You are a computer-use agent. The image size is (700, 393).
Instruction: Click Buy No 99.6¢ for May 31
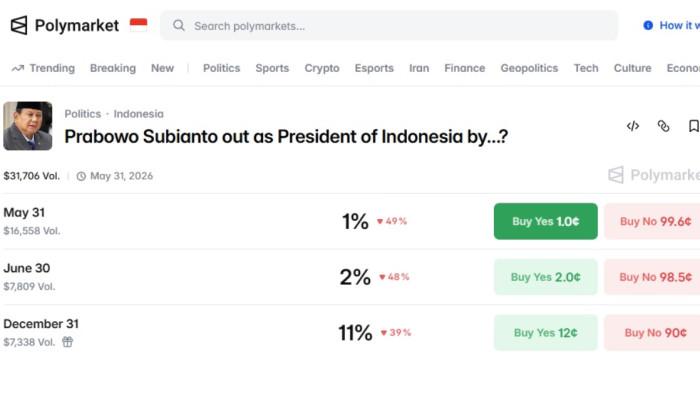[x=652, y=221]
